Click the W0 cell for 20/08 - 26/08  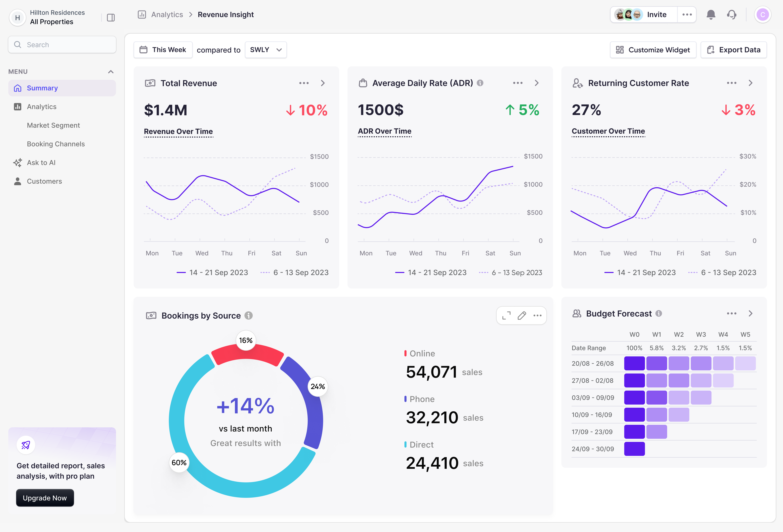pos(634,363)
